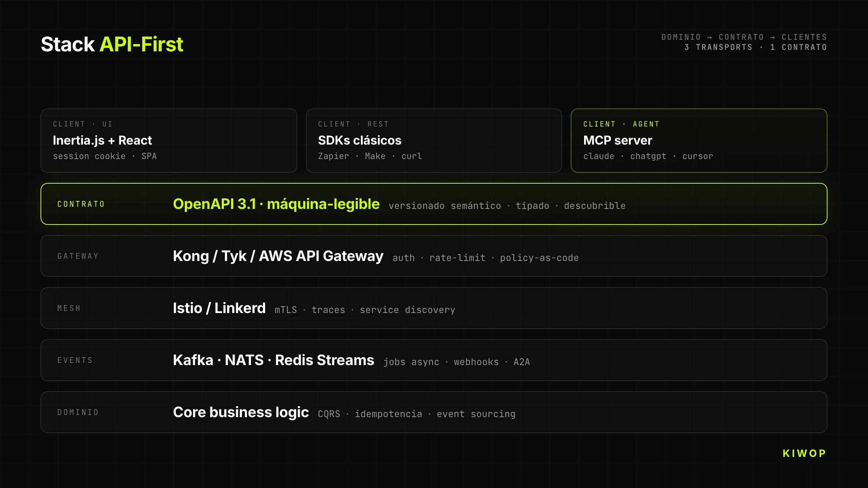Click the CLIENT · REST label

353,124
